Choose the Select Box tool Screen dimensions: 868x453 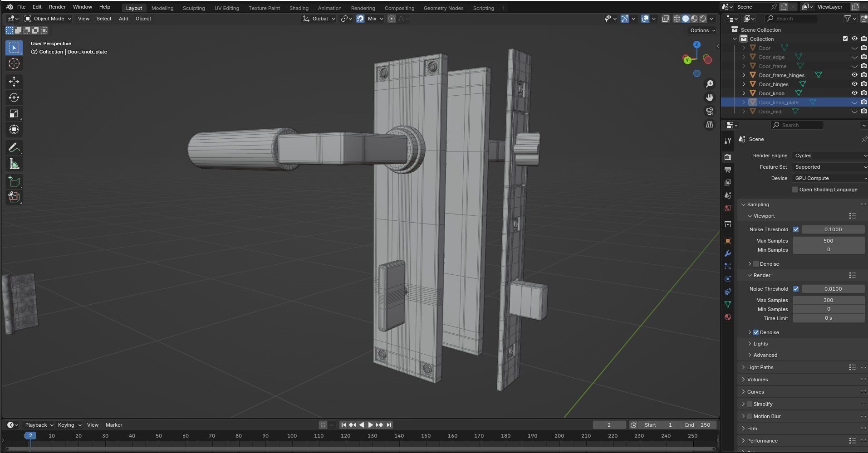[x=14, y=48]
